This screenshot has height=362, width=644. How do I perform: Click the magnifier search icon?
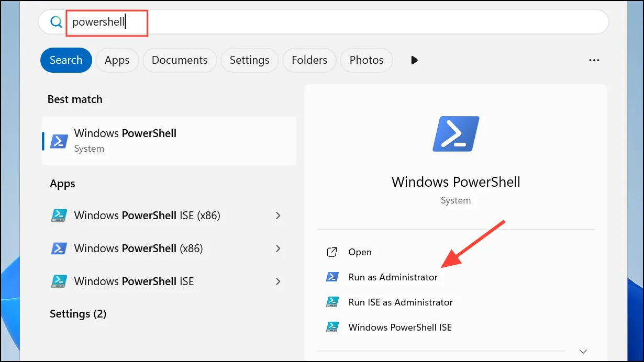tap(56, 22)
